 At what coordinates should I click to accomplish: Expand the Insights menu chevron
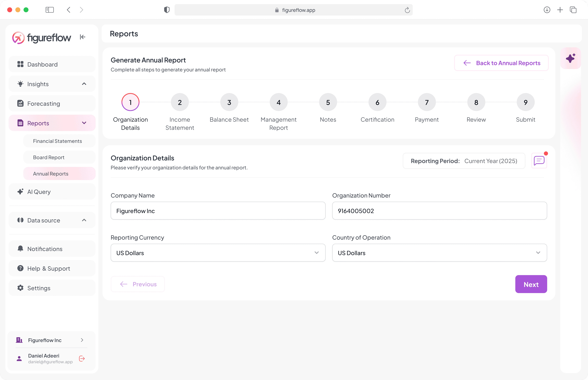[x=84, y=84]
